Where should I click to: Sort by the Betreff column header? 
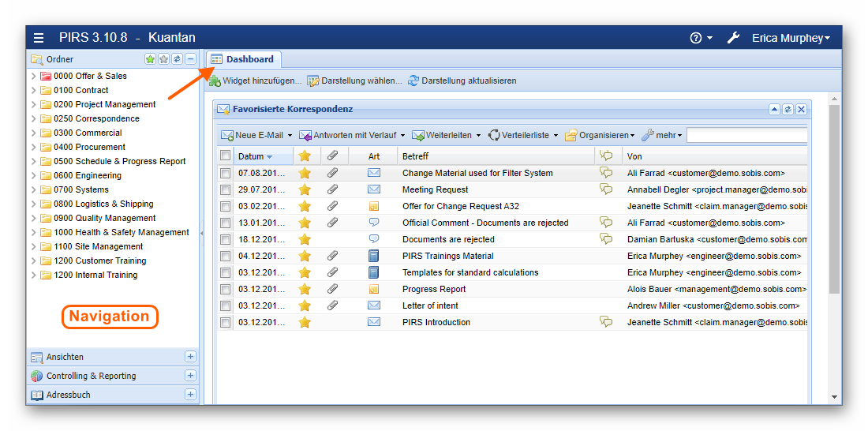[496, 156]
